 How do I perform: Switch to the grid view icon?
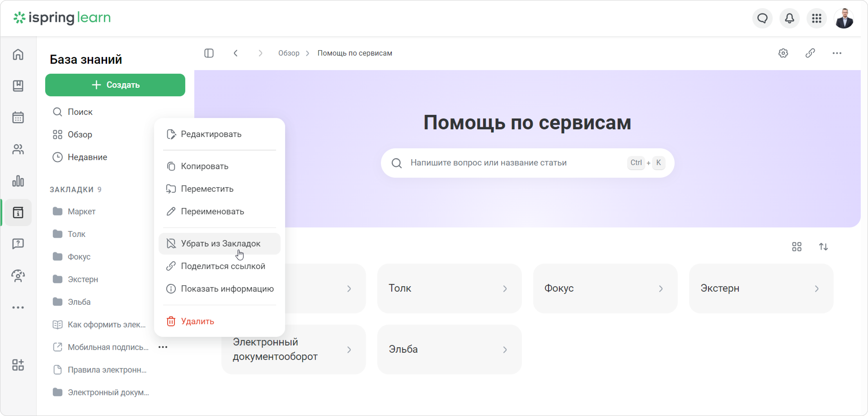click(797, 247)
